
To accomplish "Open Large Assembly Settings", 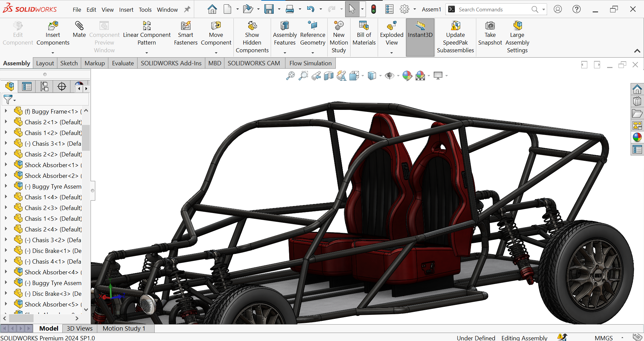I will [x=517, y=37].
